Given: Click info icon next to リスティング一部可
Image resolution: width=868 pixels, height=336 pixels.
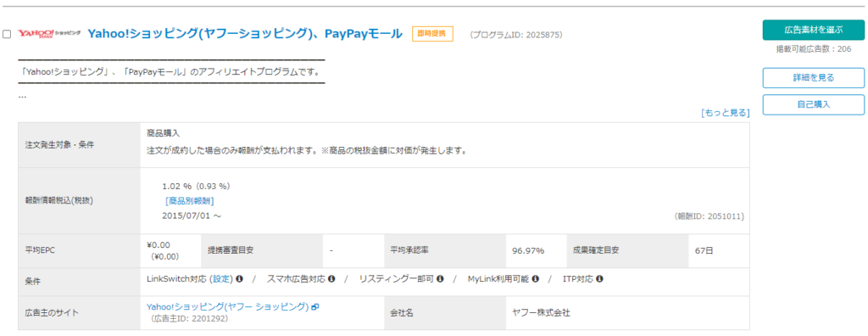Looking at the screenshot, I should tap(440, 278).
